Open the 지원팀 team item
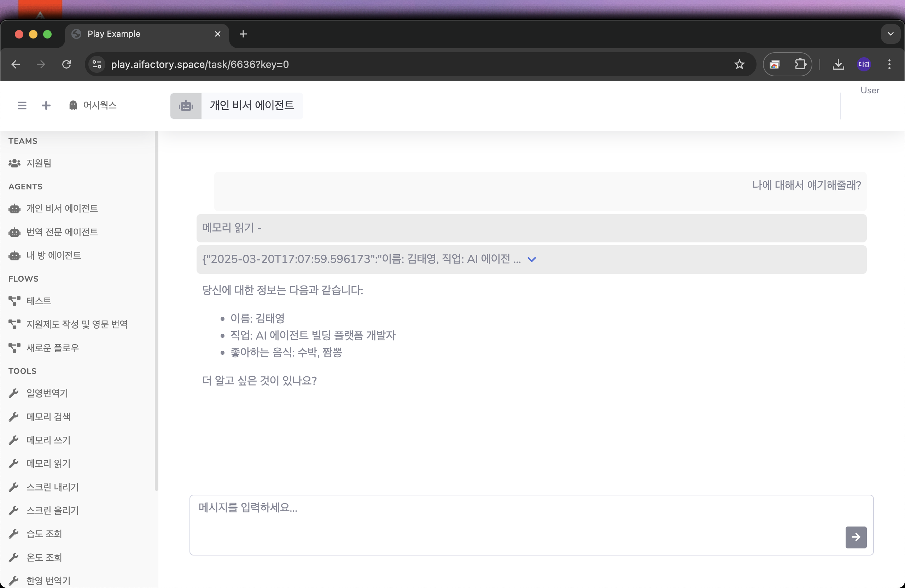Screen dimensions: 905x588 pyautogui.click(x=30, y=163)
